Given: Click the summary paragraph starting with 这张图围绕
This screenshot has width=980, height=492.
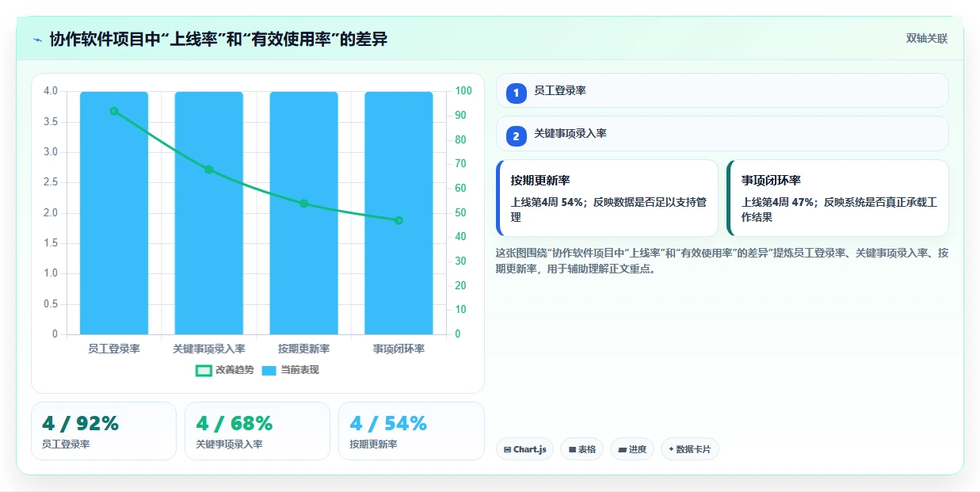Looking at the screenshot, I should [x=722, y=261].
